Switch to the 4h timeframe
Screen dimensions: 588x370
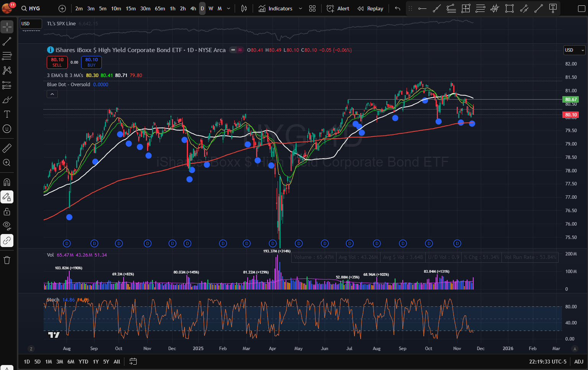click(193, 8)
